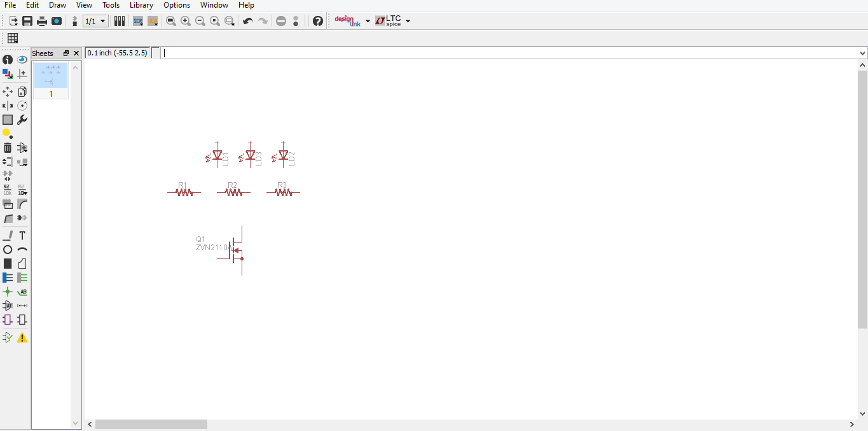Select the Text tool
This screenshot has height=431, width=868.
point(22,236)
